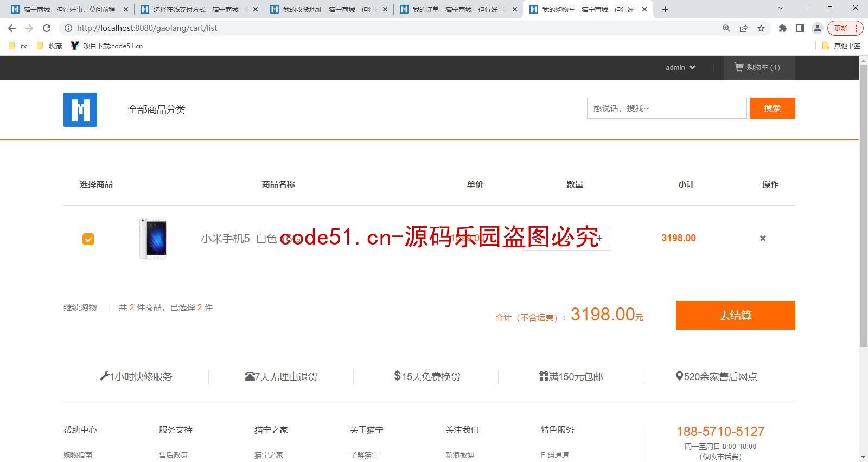868x462 pixels.
Task: Toggle the browser side panel icon
Action: point(800,28)
